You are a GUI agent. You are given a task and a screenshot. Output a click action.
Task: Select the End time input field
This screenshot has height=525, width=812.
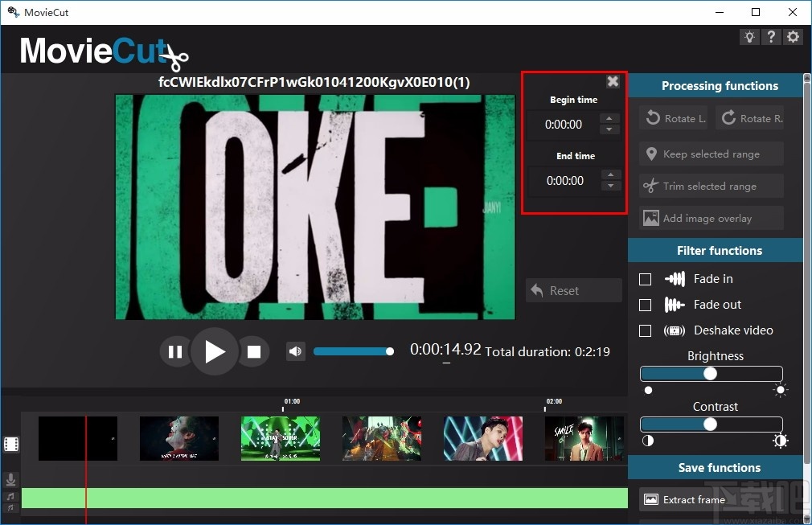[x=565, y=181]
